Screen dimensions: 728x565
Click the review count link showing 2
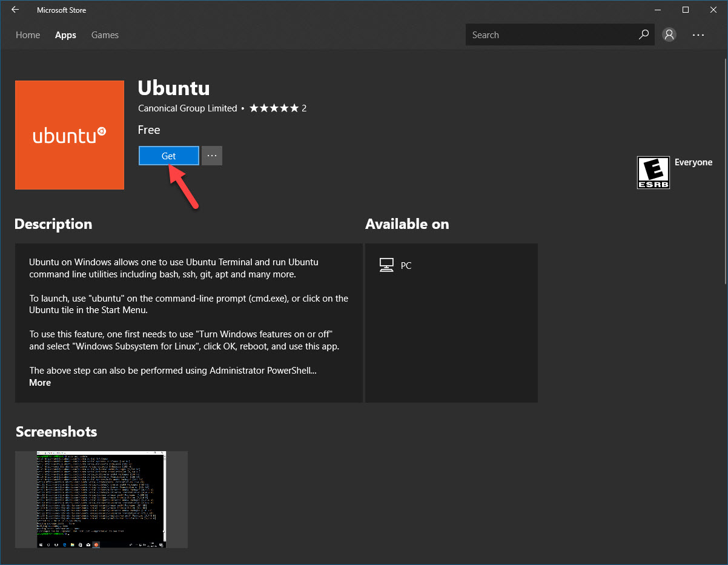(x=305, y=108)
